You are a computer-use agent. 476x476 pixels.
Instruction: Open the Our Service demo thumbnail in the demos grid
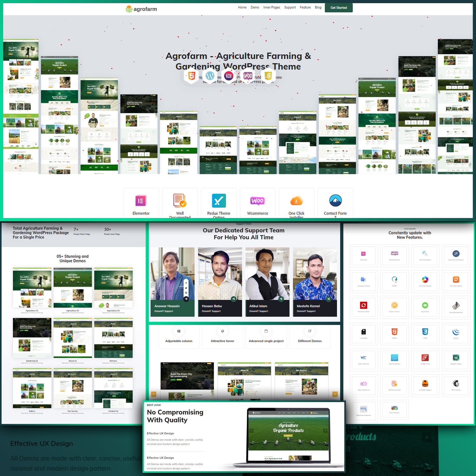coord(73,388)
